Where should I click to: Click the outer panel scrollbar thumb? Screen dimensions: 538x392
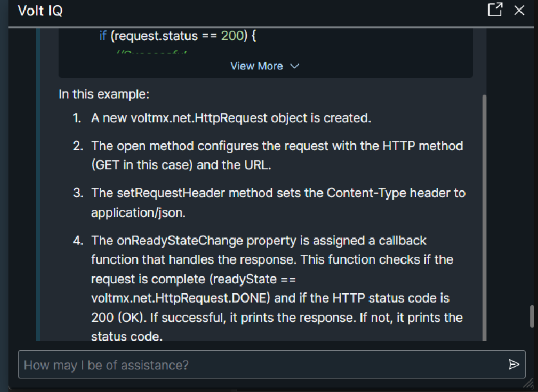coord(532,317)
